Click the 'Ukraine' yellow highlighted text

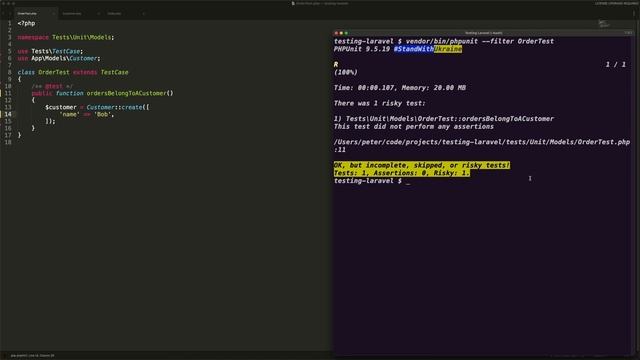pos(448,49)
